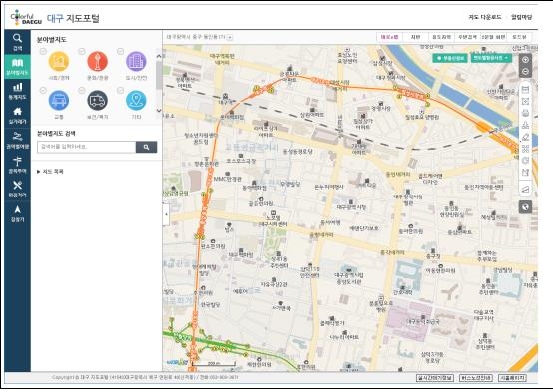Click the 대구역 label on the map
The height and width of the screenshot is (392, 553).
coord(224,102)
